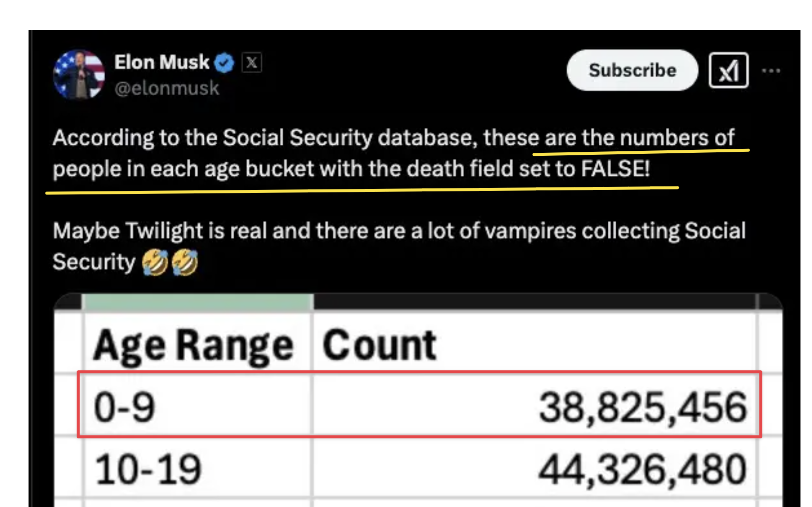Select the 44,326,480 count cell
Image resolution: width=812 pixels, height=507 pixels.
click(534, 469)
